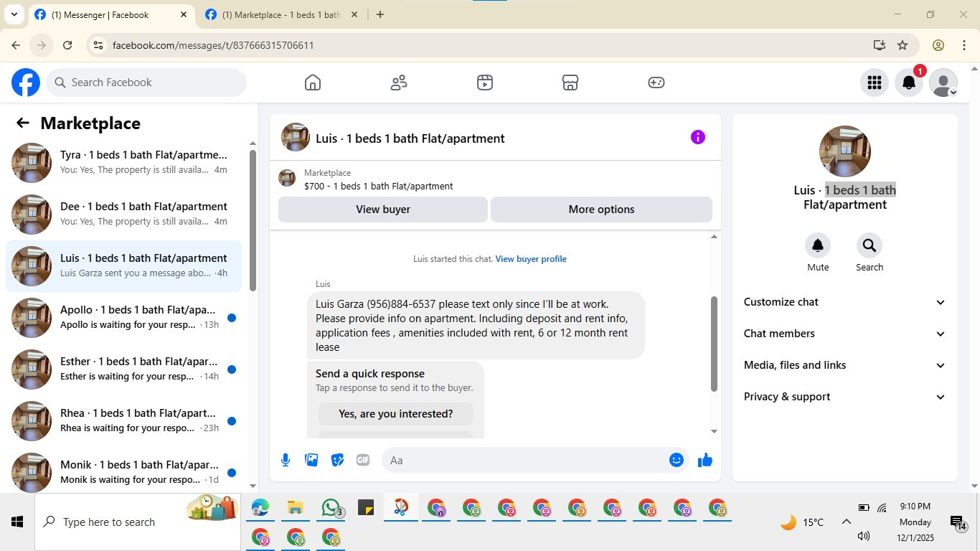This screenshot has width=980, height=551.
Task: Open the Friends icon in top navigation
Action: pyautogui.click(x=399, y=83)
